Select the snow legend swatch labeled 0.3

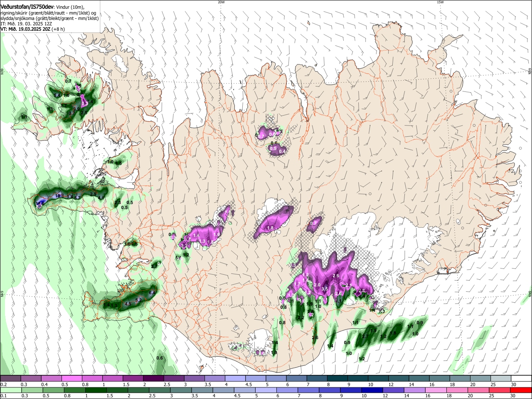(31, 379)
